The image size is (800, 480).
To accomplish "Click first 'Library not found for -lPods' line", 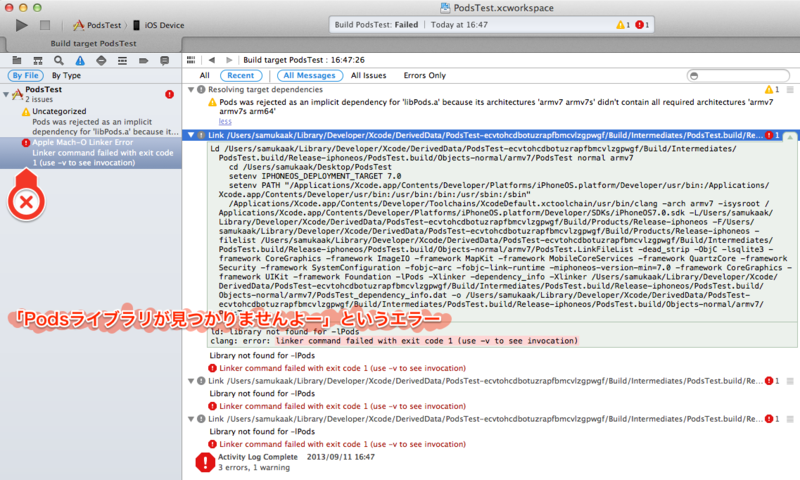I will [262, 356].
